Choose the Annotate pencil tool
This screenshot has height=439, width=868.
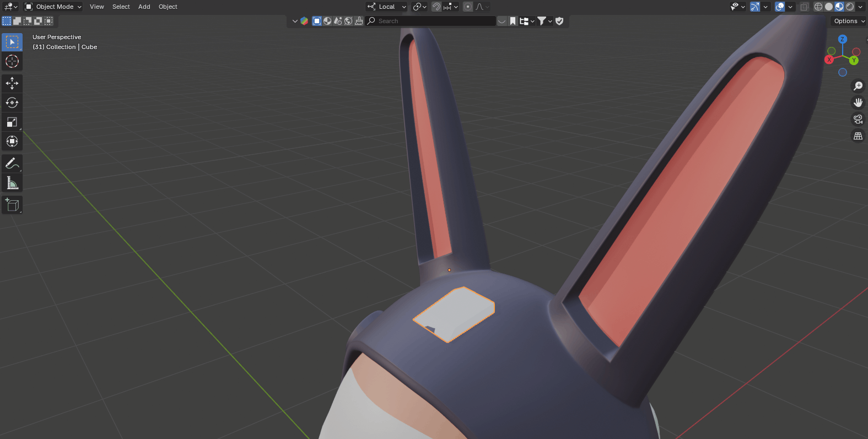coord(12,163)
